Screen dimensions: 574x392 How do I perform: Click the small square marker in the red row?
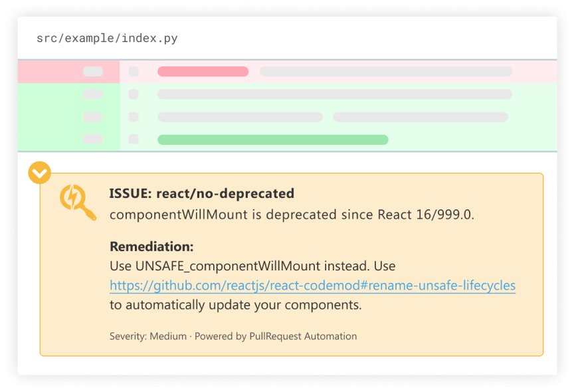[x=134, y=71]
